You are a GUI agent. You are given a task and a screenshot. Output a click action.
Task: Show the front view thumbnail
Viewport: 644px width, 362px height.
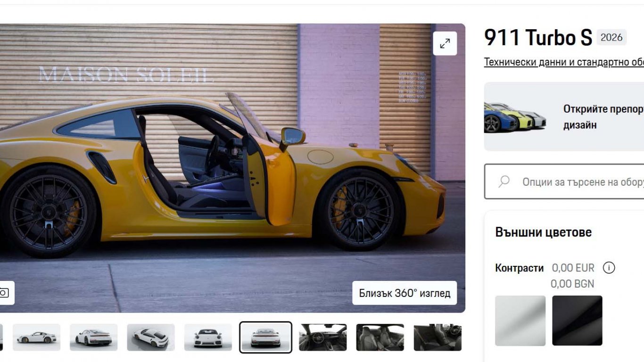[208, 337]
